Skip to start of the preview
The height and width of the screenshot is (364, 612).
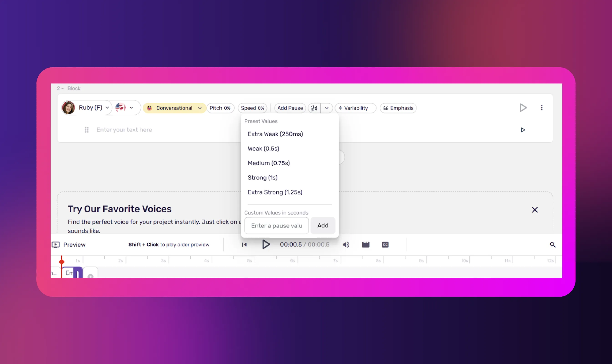[x=244, y=245]
